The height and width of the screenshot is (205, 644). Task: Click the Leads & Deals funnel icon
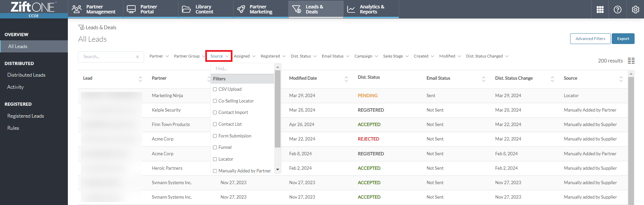coord(297,9)
